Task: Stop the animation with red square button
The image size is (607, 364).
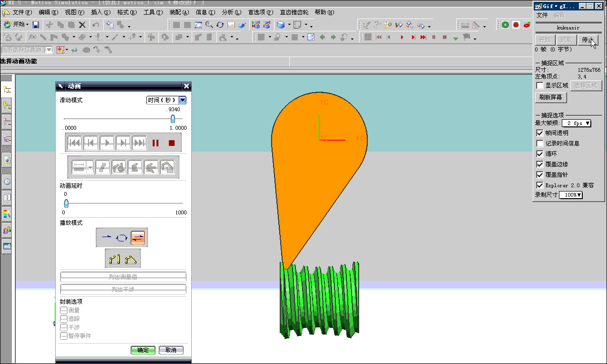Action: (172, 143)
